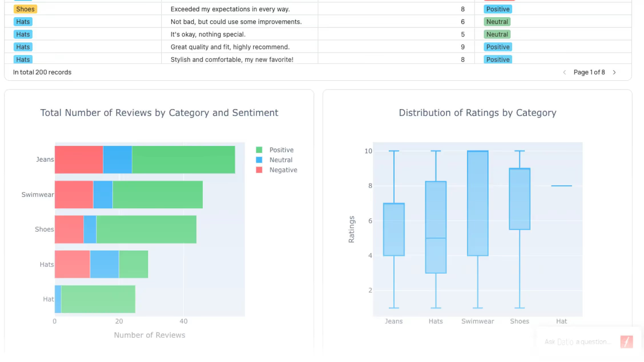Click Positive tag in rating 9 row
The height and width of the screenshot is (362, 644).
click(x=498, y=47)
